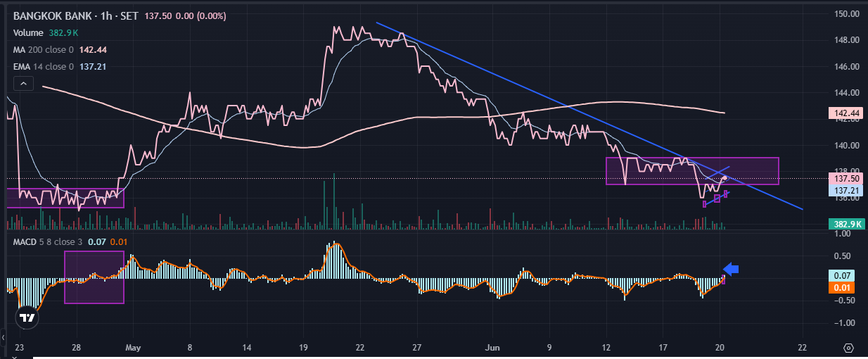Click the 142.44 value in MA legend

[94, 49]
